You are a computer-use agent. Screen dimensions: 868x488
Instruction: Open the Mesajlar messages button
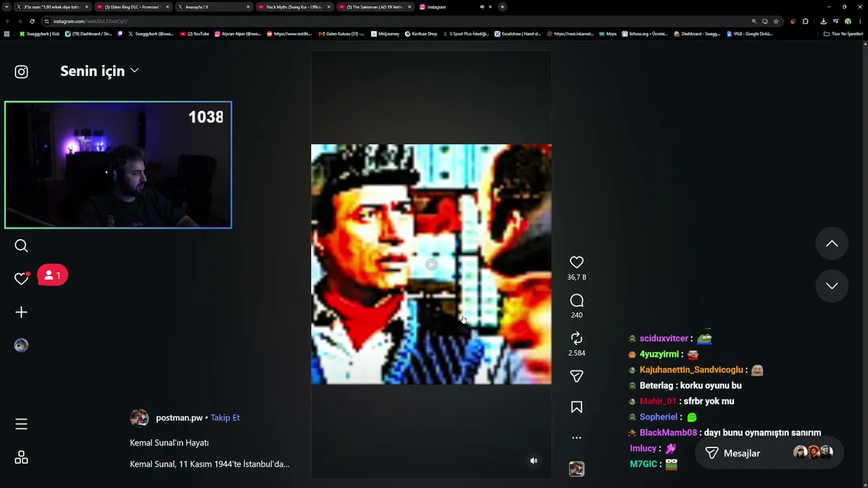769,453
